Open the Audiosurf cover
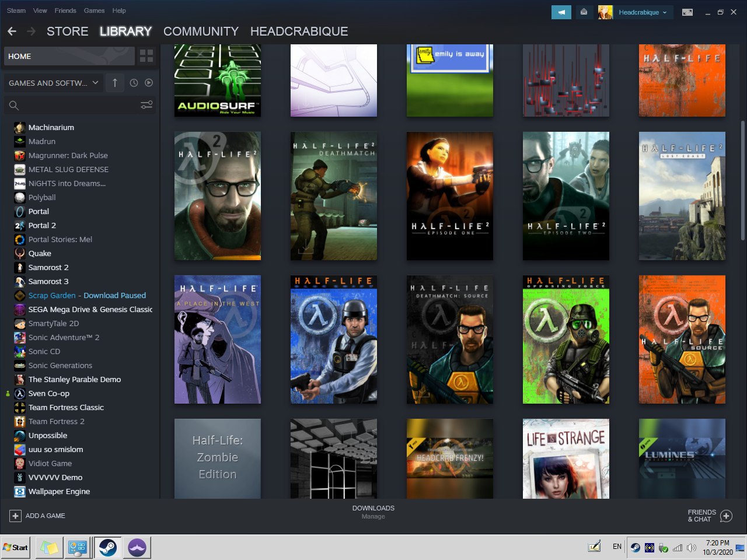Screen dimensions: 747x560 [x=218, y=80]
